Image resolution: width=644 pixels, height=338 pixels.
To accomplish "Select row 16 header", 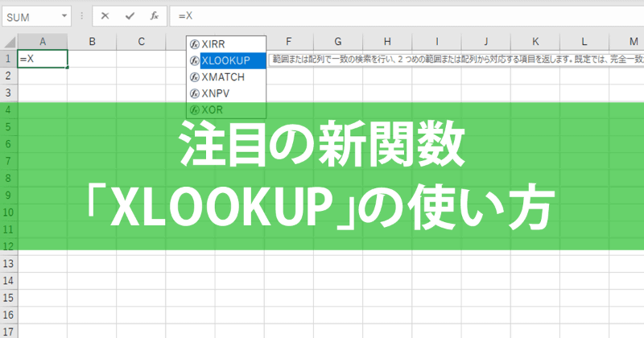I will 9,315.
